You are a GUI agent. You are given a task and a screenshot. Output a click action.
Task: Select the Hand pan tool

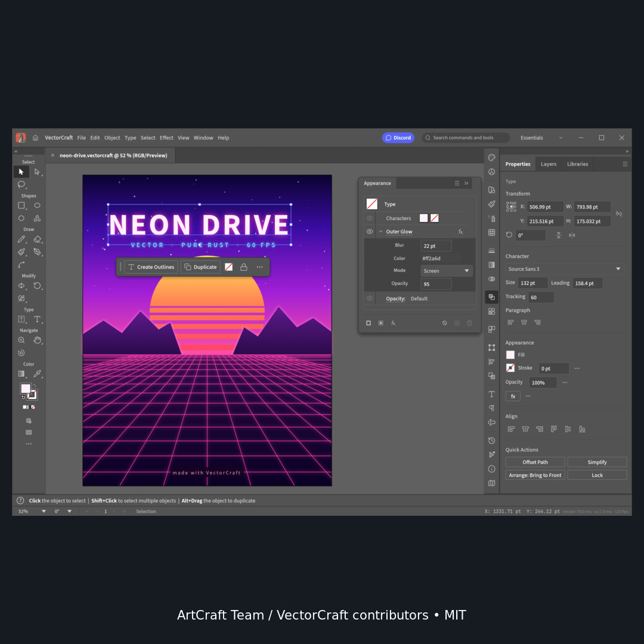coord(38,340)
